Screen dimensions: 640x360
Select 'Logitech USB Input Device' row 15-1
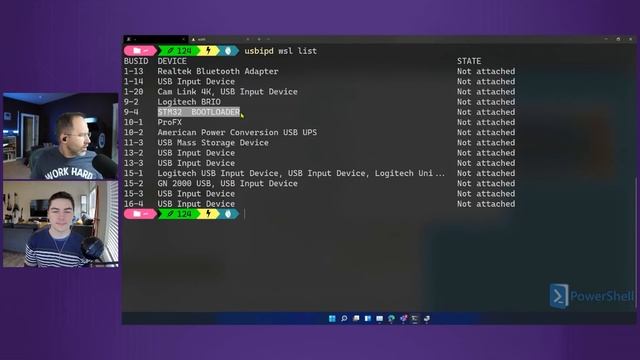click(x=320, y=173)
